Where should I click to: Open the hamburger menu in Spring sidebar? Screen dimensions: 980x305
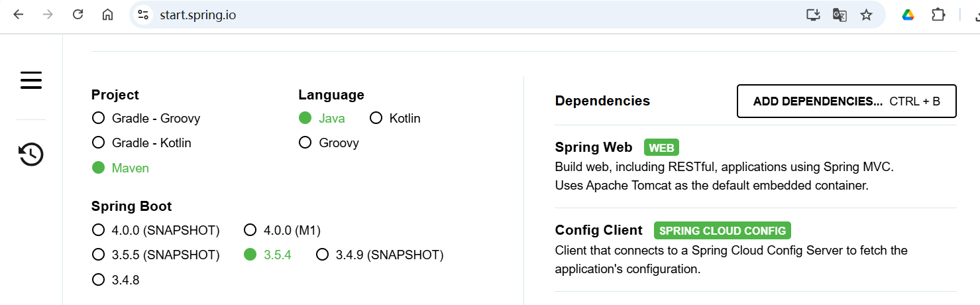point(31,80)
